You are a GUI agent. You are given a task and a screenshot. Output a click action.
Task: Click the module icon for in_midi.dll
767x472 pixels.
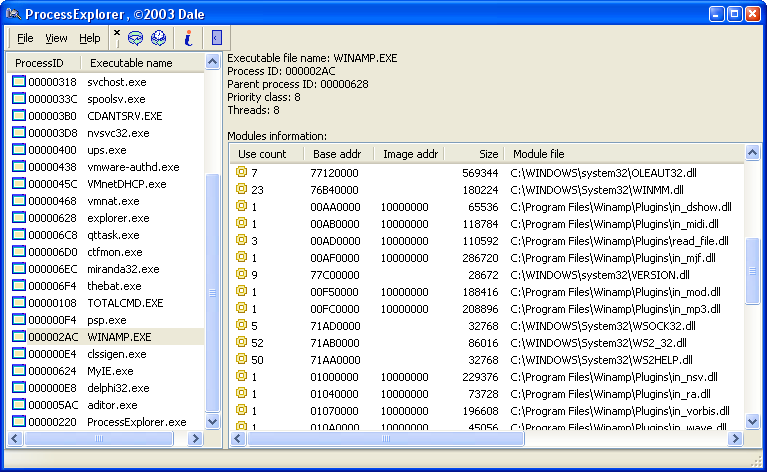[x=241, y=223]
